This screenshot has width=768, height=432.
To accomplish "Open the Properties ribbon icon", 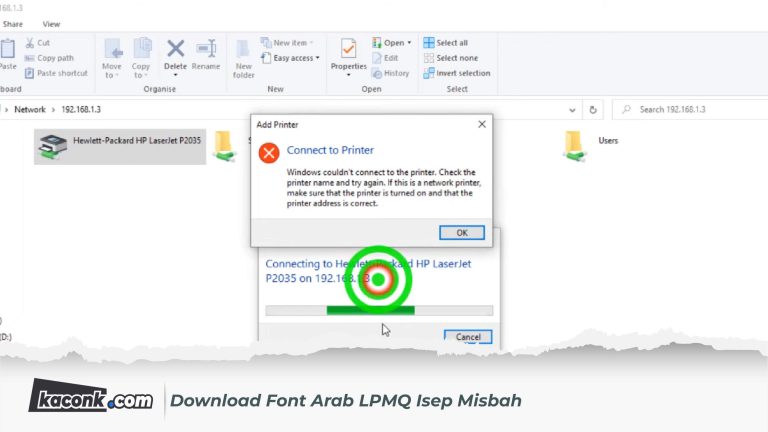I will pos(348,48).
